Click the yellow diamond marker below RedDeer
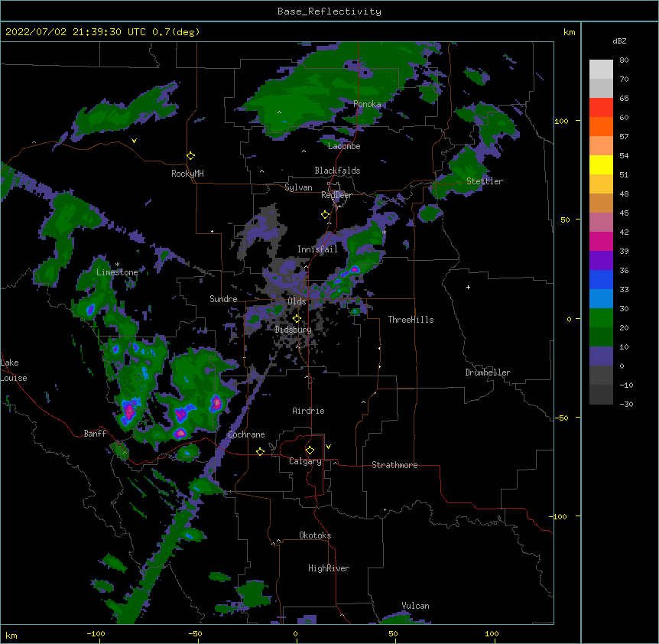The width and height of the screenshot is (659, 644). (x=325, y=215)
